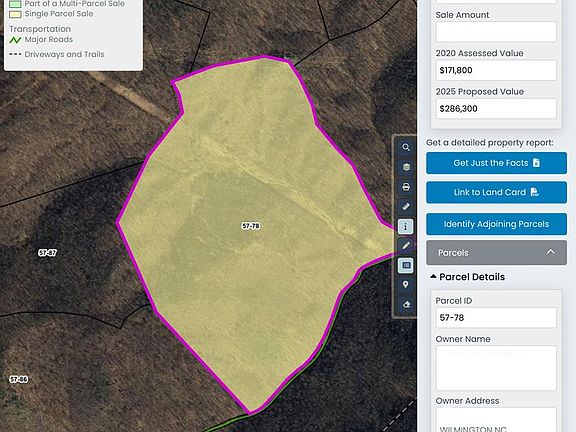
Task: Open Link to Land Card
Action: tap(496, 192)
